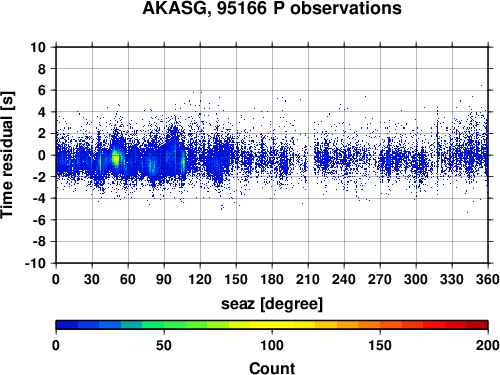Click the y-axis tick label -10
This screenshot has width=500, height=375.
point(35,263)
